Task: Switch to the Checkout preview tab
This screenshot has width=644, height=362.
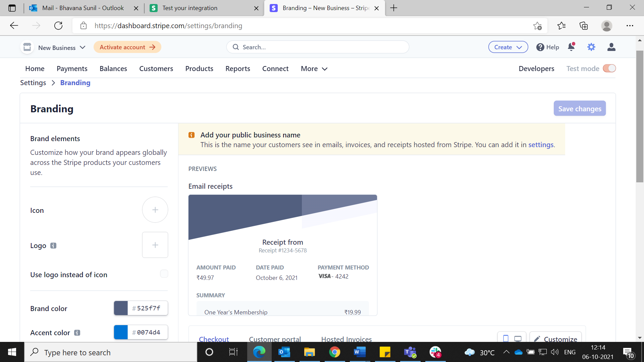Action: tap(214, 339)
